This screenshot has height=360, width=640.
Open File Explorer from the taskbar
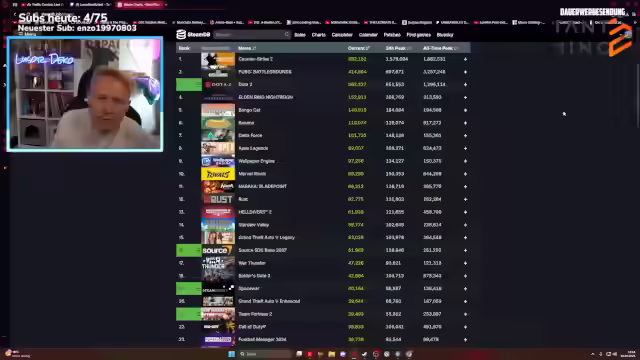331,354
